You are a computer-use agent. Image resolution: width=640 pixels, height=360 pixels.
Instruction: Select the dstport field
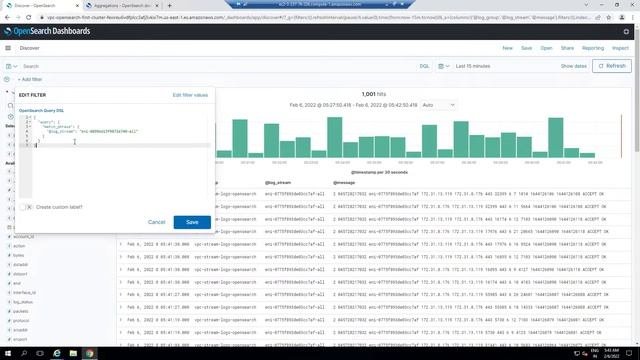20,274
